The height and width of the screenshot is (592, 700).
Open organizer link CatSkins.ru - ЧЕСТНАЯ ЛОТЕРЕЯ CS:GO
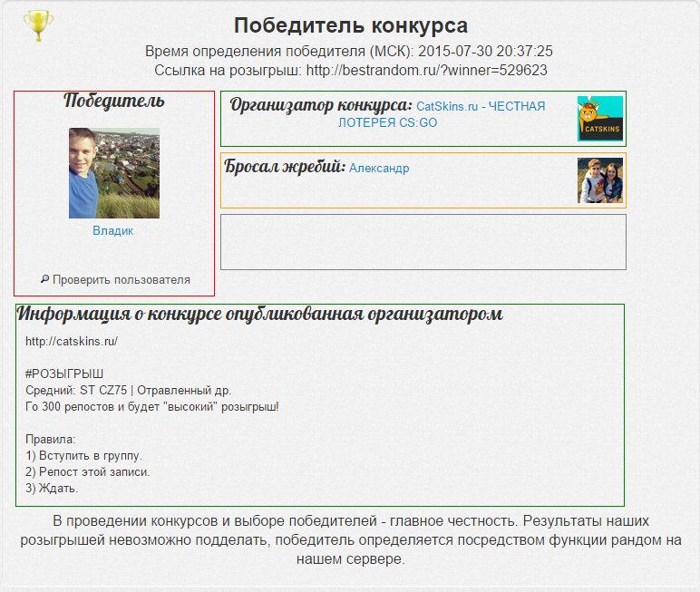[x=442, y=114]
